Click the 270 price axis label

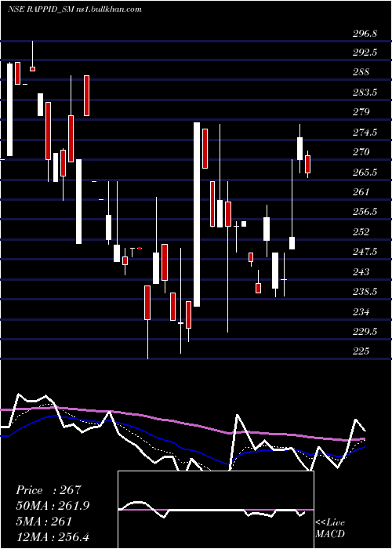361,152
